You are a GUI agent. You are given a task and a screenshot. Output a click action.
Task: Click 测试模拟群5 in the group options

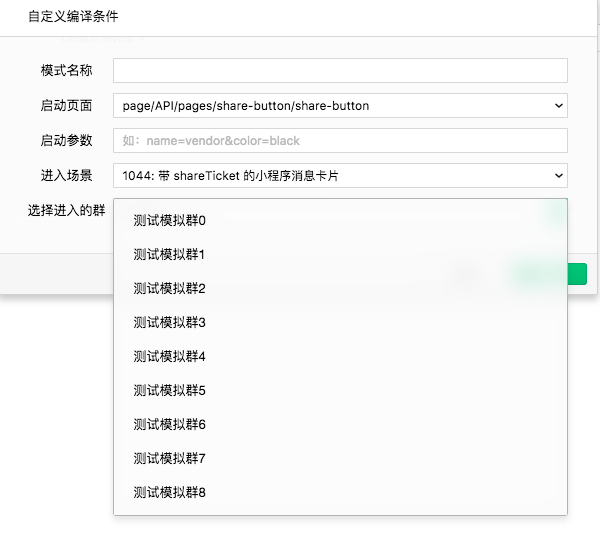(x=169, y=391)
